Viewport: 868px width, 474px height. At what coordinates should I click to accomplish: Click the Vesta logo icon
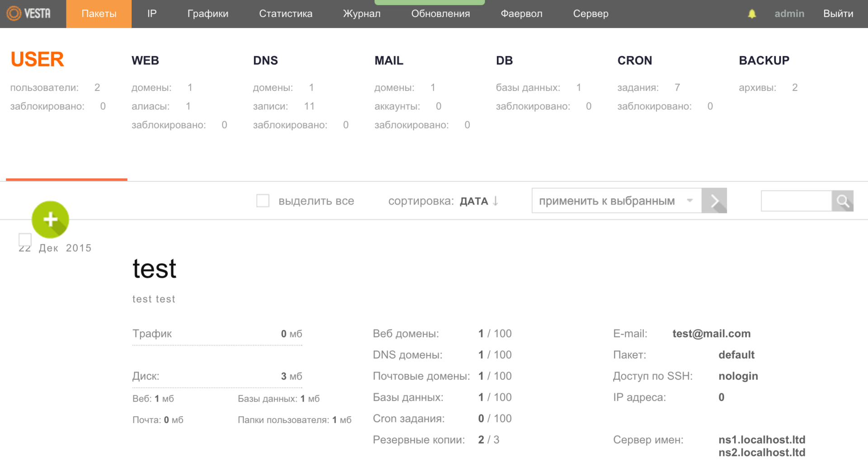click(x=28, y=14)
